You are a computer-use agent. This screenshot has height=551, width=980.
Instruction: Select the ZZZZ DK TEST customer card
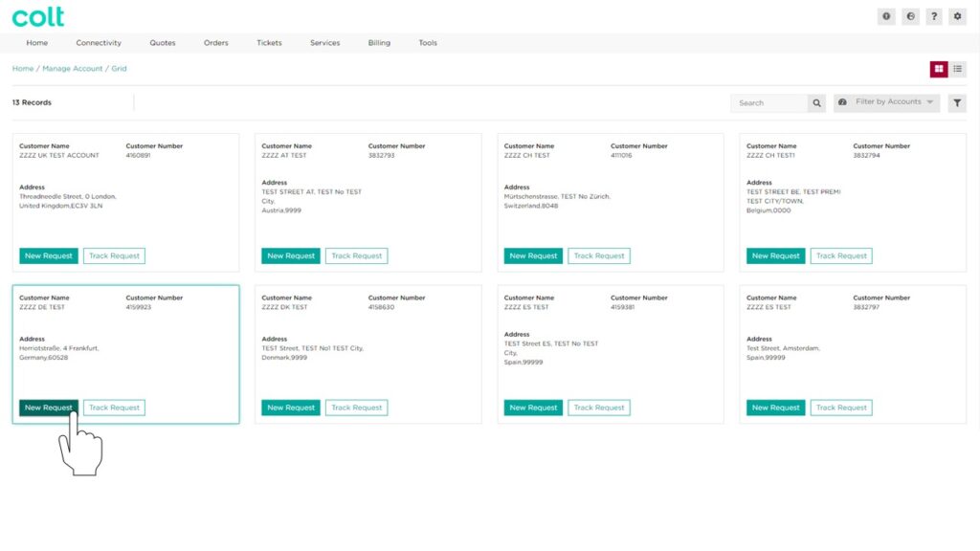(368, 354)
